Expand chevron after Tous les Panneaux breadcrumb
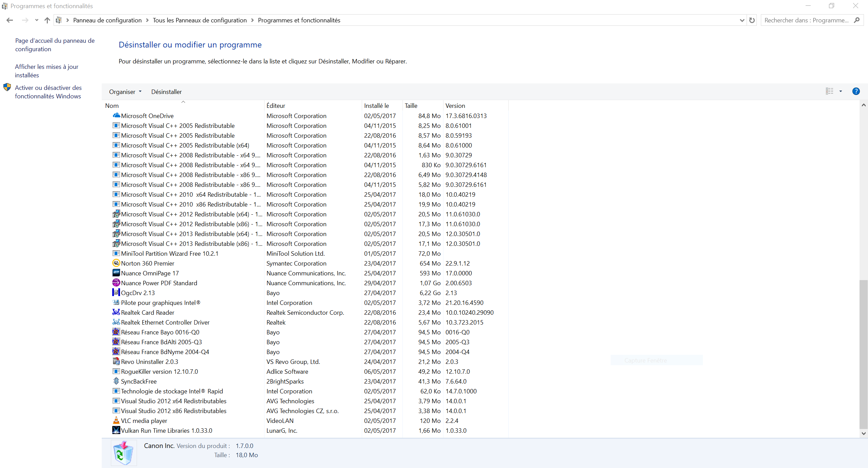 coord(252,20)
